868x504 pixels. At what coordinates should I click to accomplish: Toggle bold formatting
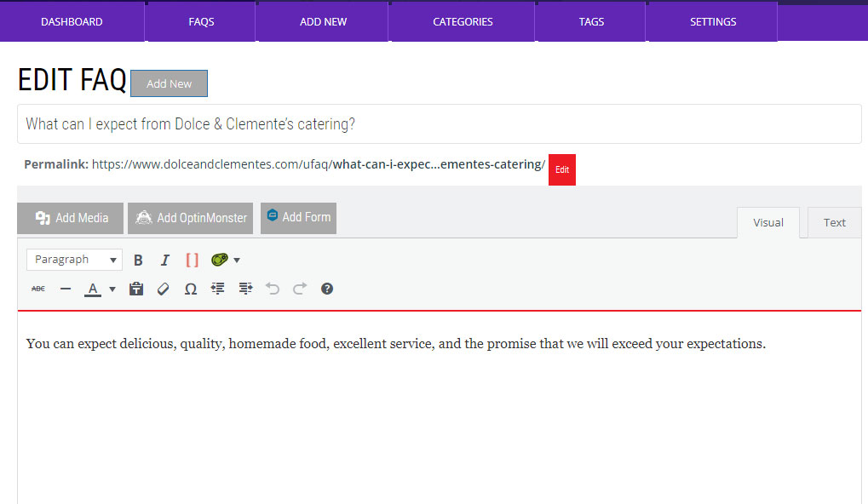tap(138, 260)
